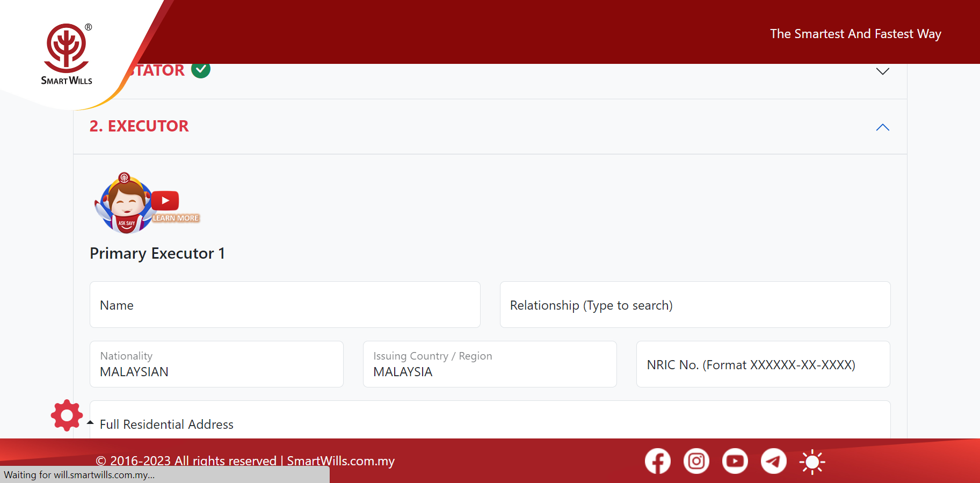The height and width of the screenshot is (483, 980).
Task: Open the YouTube icon in footer
Action: [x=735, y=461]
